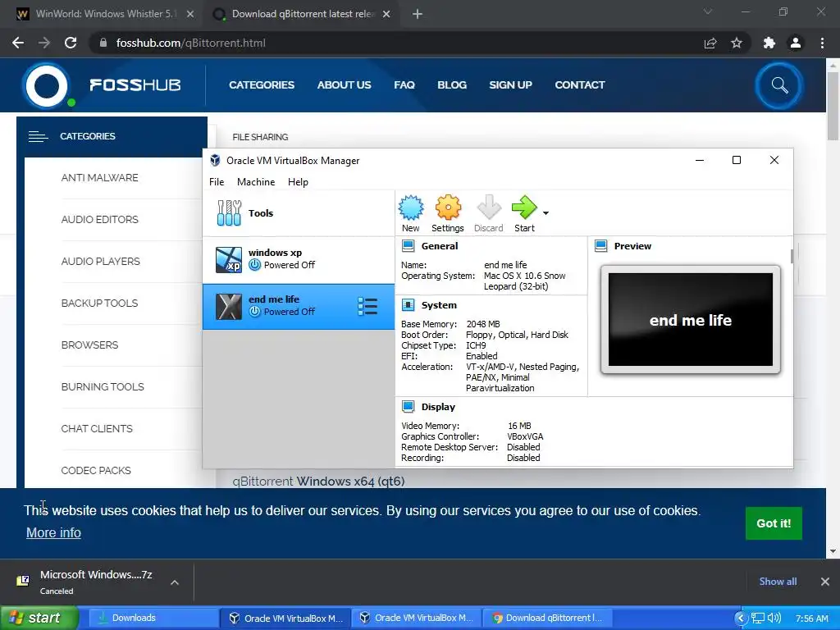Select the Tools item in VirtualBox
This screenshot has height=630, width=840.
[x=299, y=213]
